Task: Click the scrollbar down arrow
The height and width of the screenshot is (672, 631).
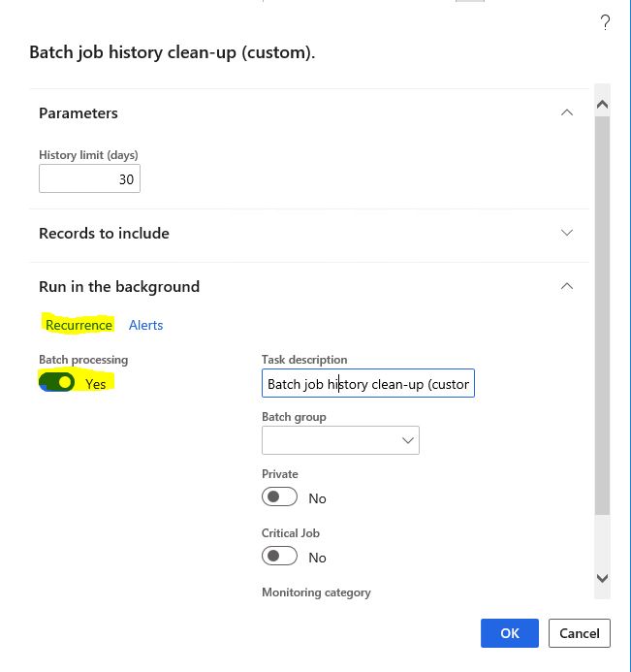Action: [602, 578]
